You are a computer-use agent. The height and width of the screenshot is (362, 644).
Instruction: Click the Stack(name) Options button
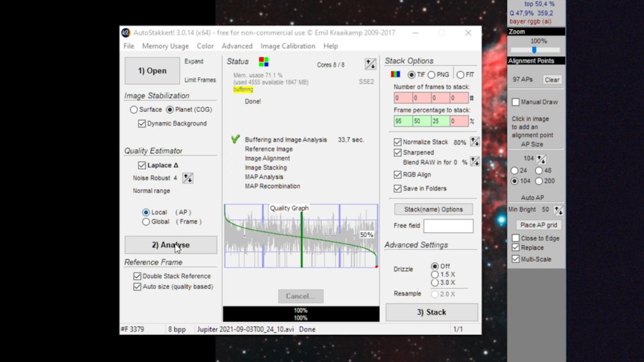pos(433,209)
